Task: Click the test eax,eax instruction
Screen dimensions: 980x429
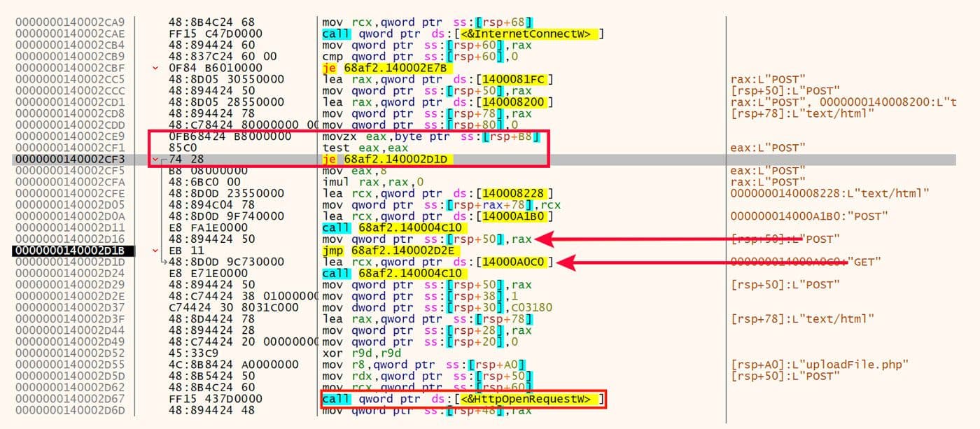Action: [x=350, y=148]
